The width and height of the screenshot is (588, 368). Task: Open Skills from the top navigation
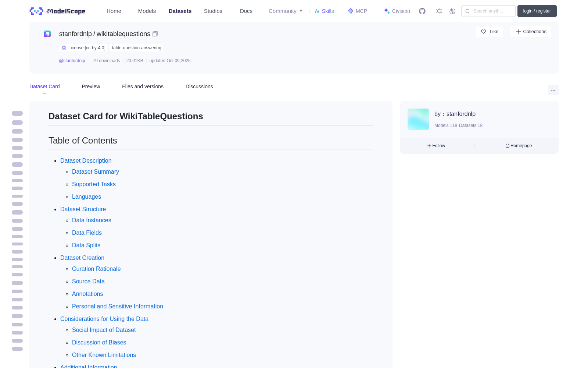pyautogui.click(x=325, y=11)
